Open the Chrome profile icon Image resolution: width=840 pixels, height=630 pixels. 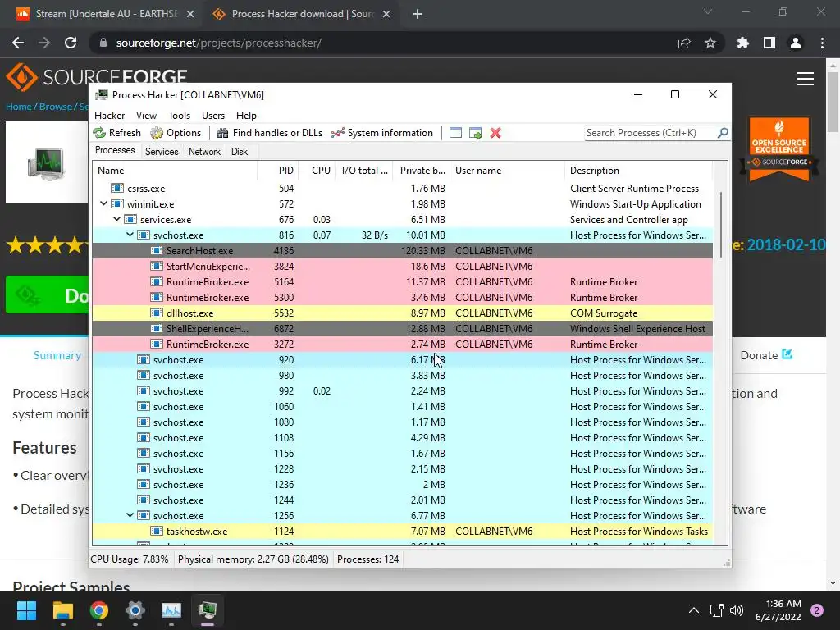click(796, 43)
